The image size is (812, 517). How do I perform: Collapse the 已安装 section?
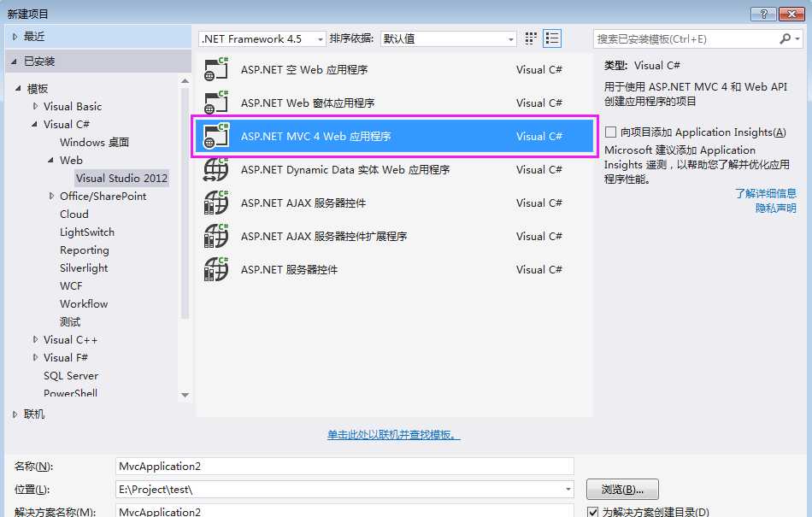(x=14, y=62)
